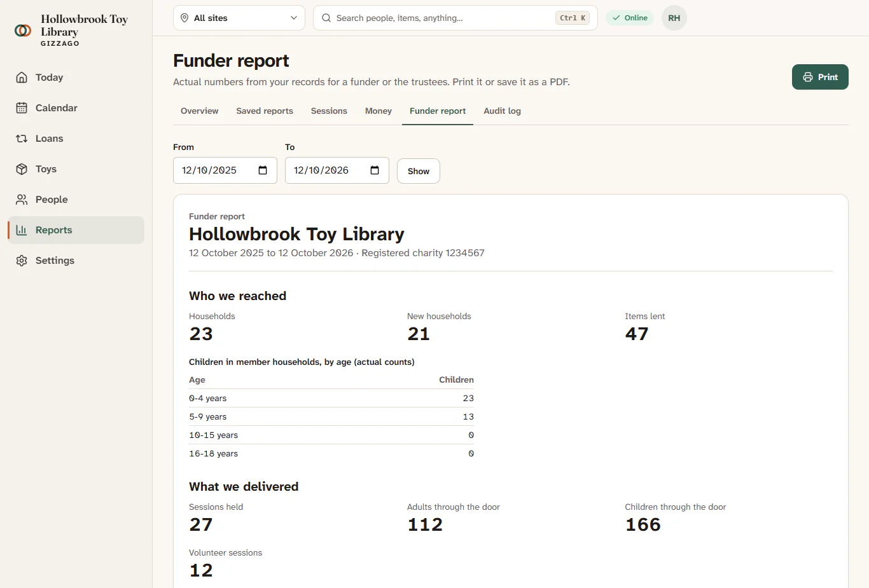Open the Sessions tab
Viewport: 869px width, 588px height.
tap(329, 111)
